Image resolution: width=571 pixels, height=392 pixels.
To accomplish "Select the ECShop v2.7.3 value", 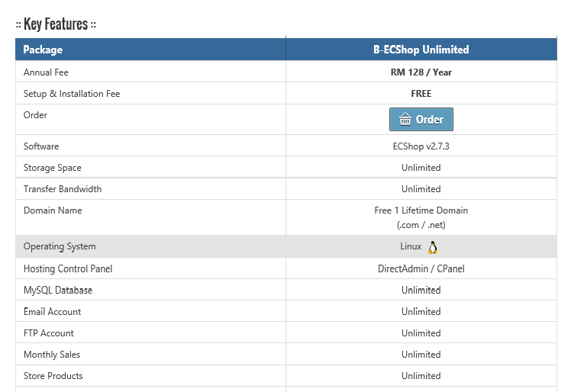I will pos(421,146).
